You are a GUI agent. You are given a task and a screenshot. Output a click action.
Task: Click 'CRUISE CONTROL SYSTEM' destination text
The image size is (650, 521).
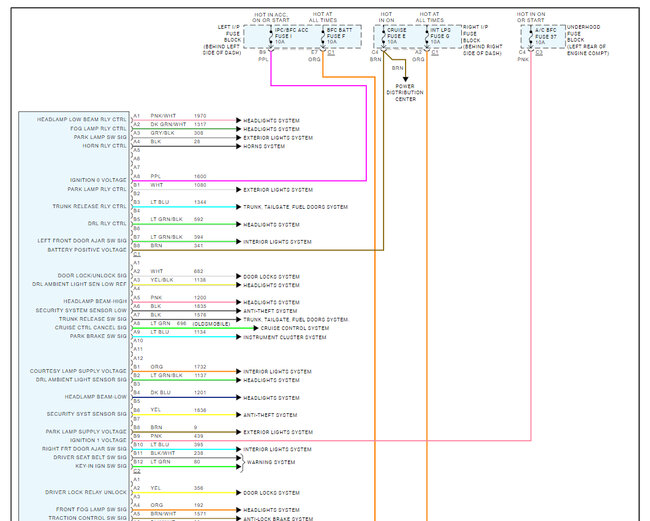295,328
